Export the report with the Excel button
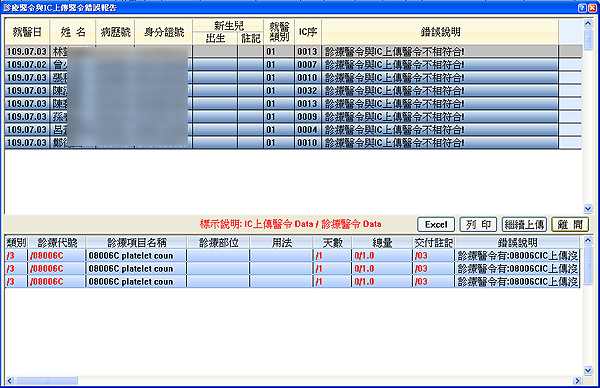Screen dimensions: 600x388 436,225
